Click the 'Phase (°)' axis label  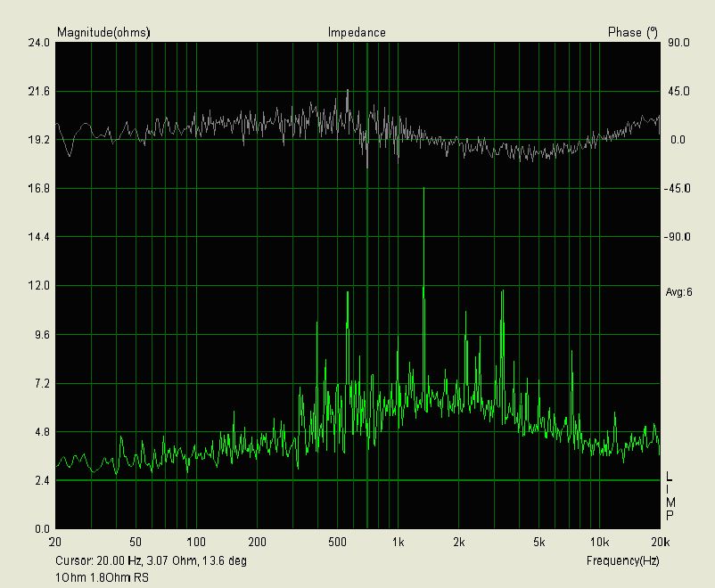coord(633,32)
